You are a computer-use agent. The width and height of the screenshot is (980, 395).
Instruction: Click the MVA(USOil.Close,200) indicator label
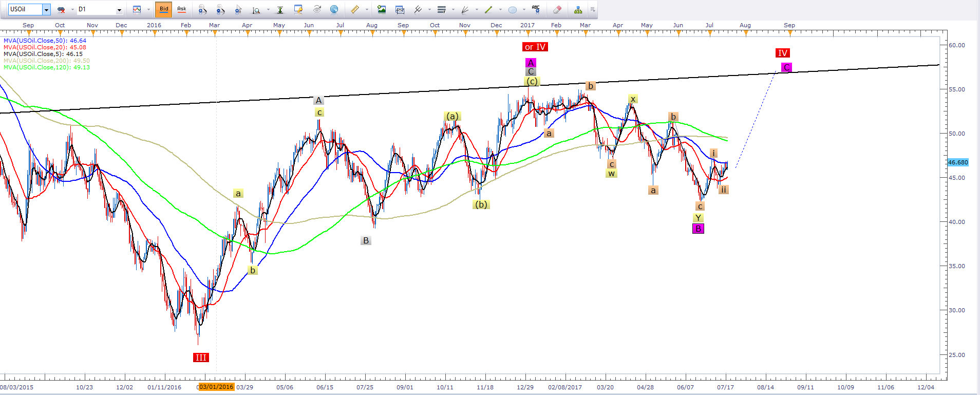coord(46,61)
